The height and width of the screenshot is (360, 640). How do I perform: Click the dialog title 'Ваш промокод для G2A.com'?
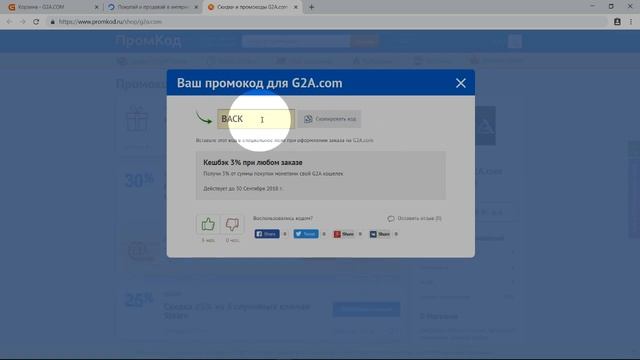tap(260, 83)
